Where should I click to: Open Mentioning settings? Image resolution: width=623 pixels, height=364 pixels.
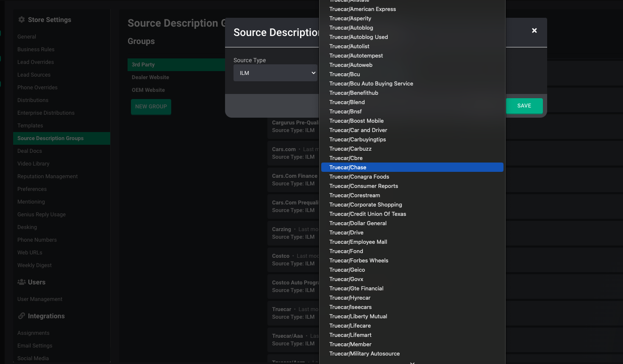click(31, 202)
